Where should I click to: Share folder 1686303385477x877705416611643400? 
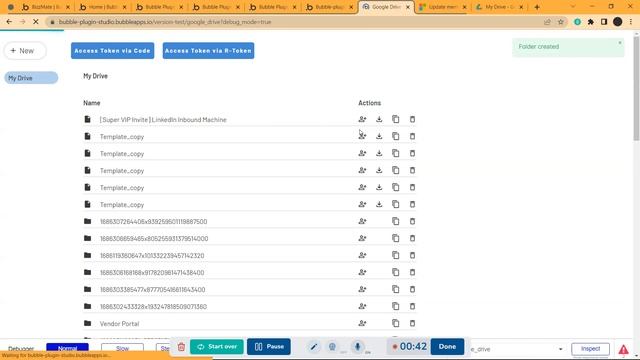(362, 289)
